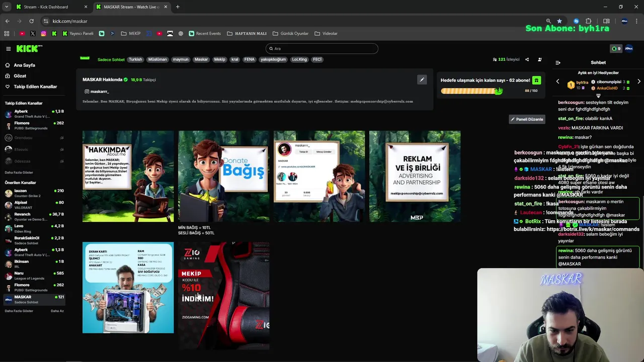Open Takip Edilen Kanallar page
The image size is (644, 362).
point(31,86)
